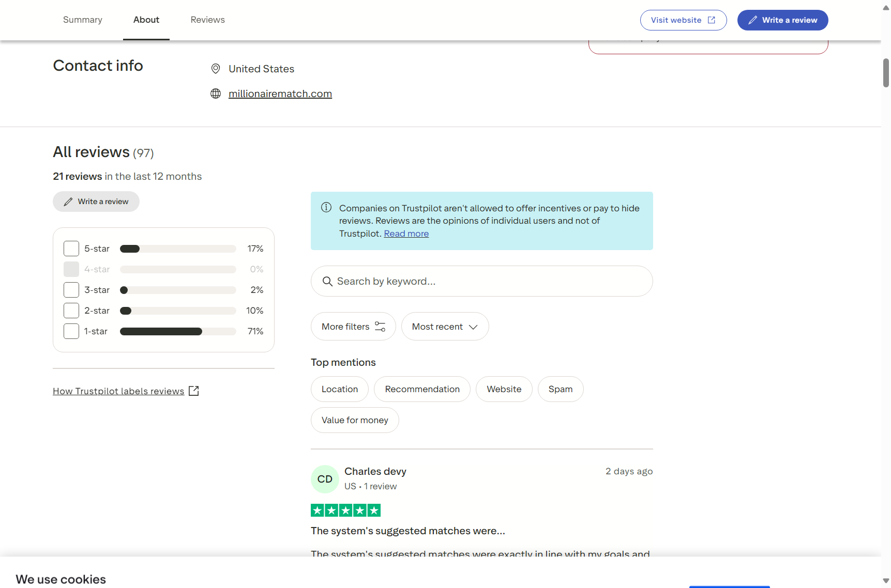
Task: Check the 3-star filter checkbox
Action: click(x=71, y=290)
